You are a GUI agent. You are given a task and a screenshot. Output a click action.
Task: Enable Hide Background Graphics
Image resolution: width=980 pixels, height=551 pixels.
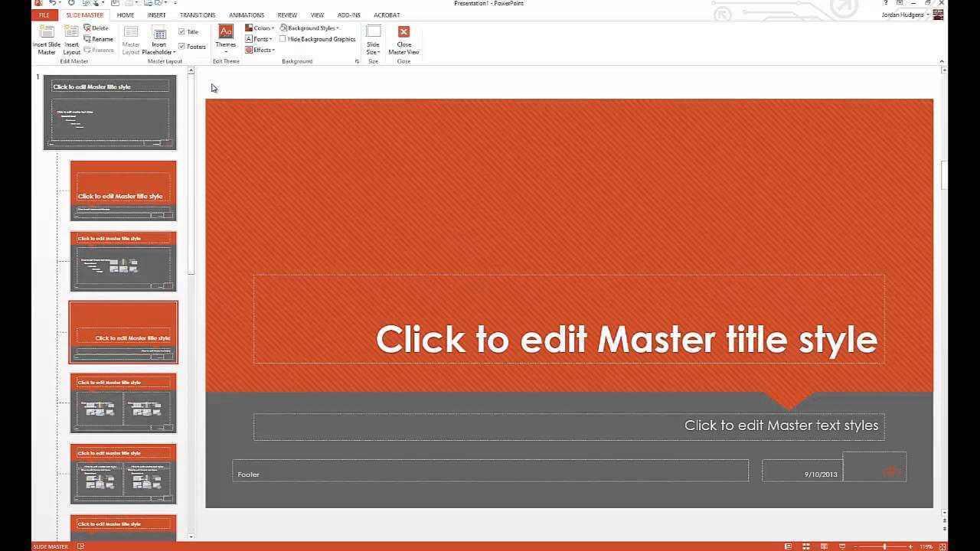(x=283, y=39)
